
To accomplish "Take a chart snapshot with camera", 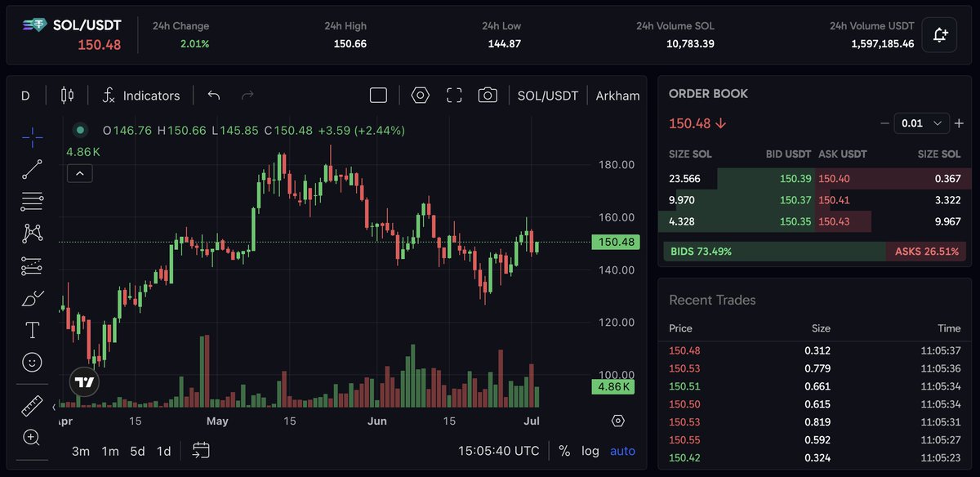I will click(488, 96).
